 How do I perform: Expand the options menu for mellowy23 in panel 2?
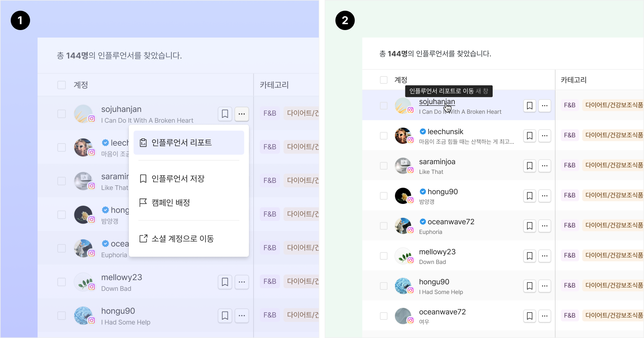pyautogui.click(x=545, y=256)
